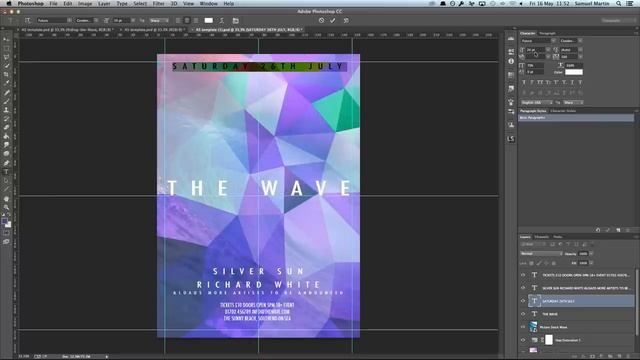Hide THE WAVE text layer
Screen dimensions: 640x360
[x=523, y=314]
